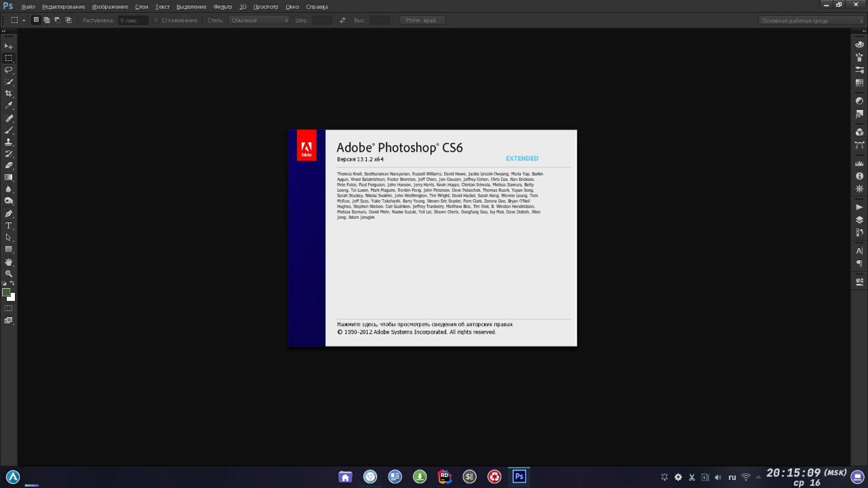Select the Horizontal Type tool
868x488 pixels.
(9, 226)
